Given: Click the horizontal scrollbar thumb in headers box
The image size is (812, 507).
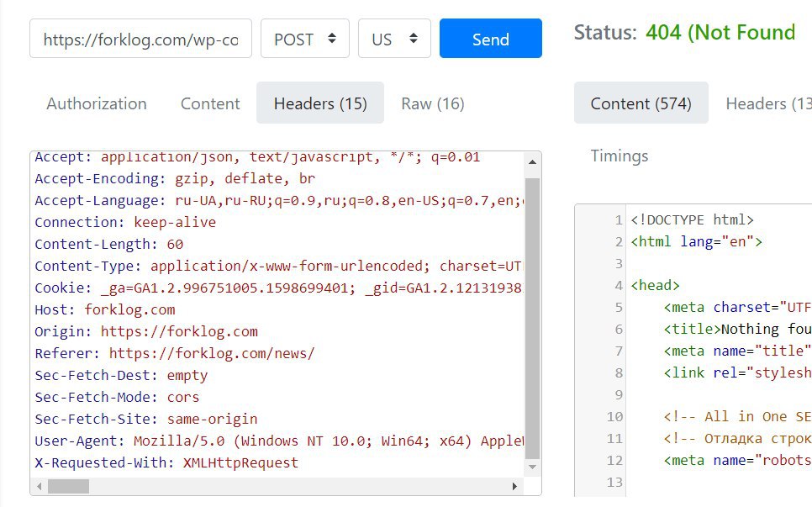Looking at the screenshot, I should [68, 486].
